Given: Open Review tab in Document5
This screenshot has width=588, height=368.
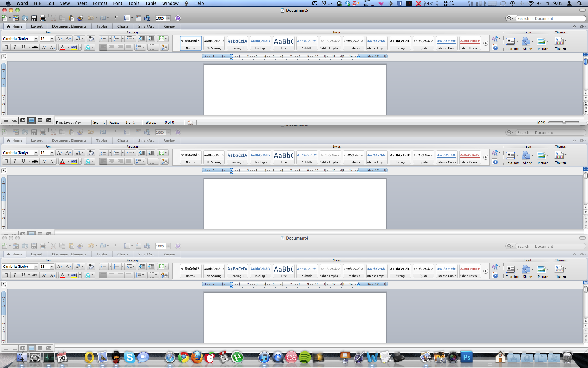Looking at the screenshot, I should pos(169,26).
